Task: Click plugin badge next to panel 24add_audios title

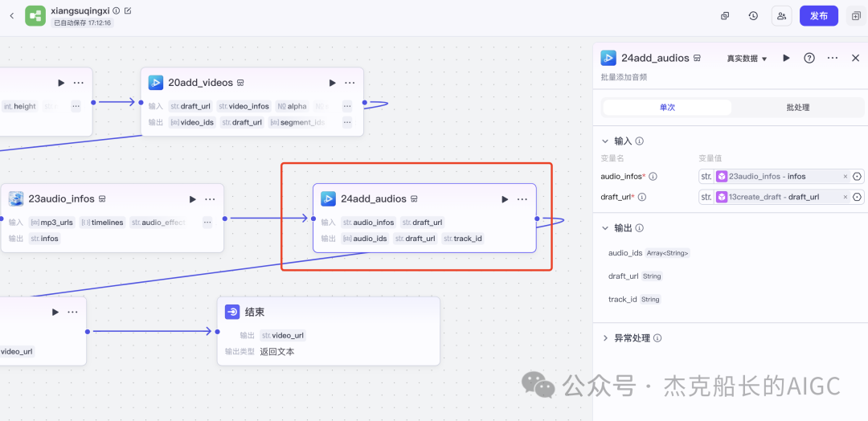Action: 698,58
